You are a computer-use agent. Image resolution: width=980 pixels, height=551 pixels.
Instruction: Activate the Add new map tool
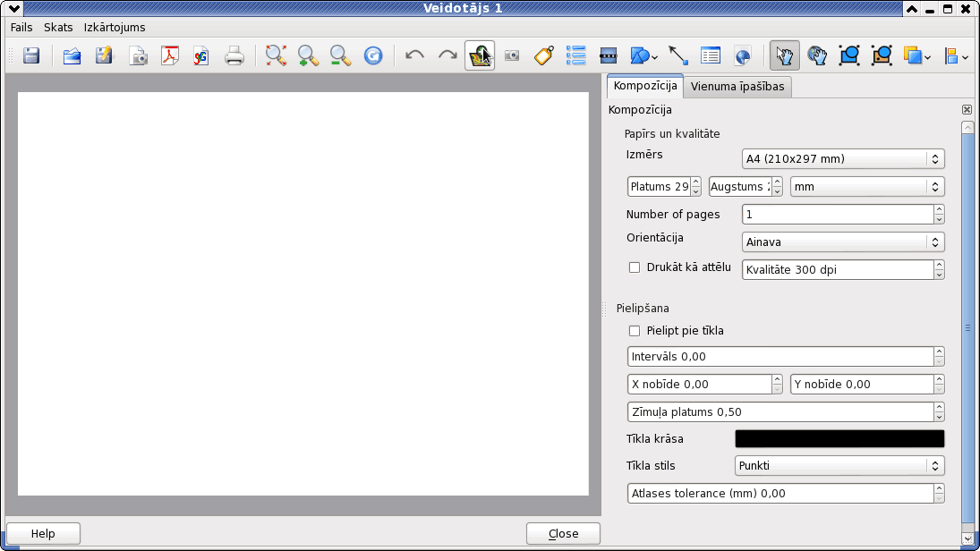(480, 56)
